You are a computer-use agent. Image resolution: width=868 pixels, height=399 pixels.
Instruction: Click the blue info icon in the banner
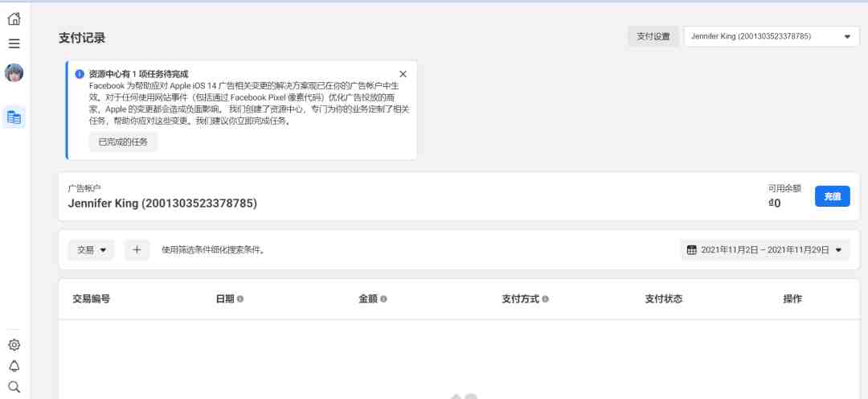pyautogui.click(x=80, y=74)
